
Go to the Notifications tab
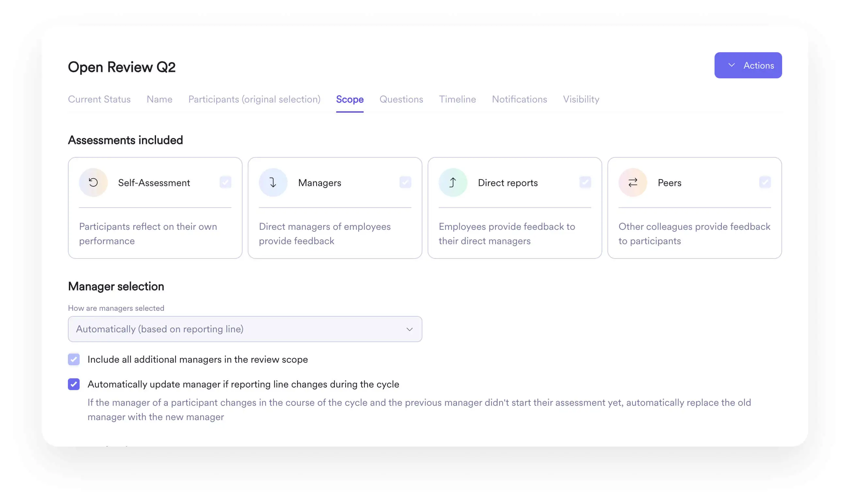pos(519,99)
